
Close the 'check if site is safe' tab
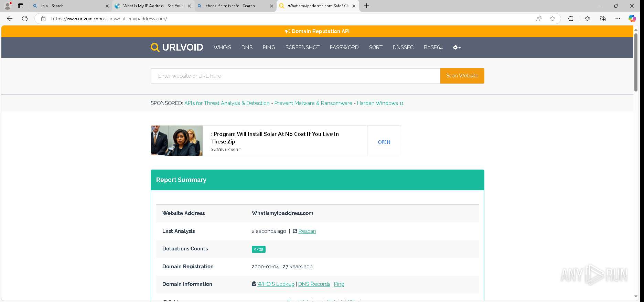coord(271,6)
